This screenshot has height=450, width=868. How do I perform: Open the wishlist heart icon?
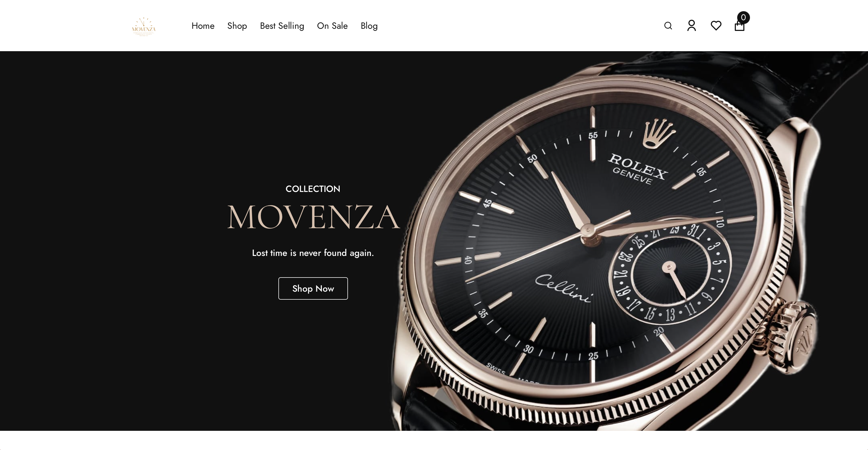716,26
